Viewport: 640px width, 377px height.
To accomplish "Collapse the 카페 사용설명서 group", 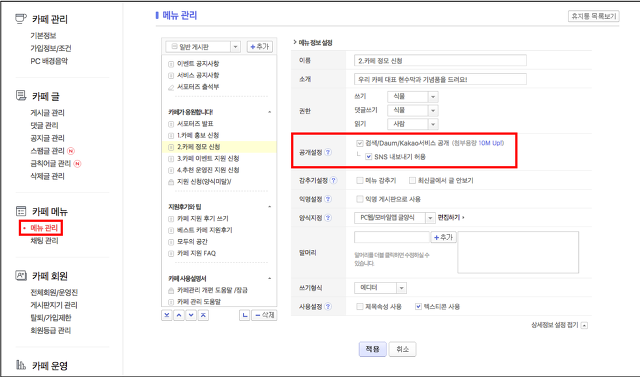I will point(269,279).
